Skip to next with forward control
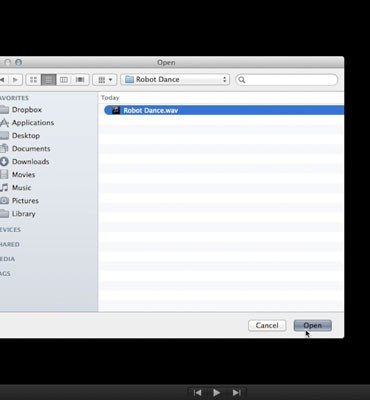The width and height of the screenshot is (370, 400). coord(237,393)
